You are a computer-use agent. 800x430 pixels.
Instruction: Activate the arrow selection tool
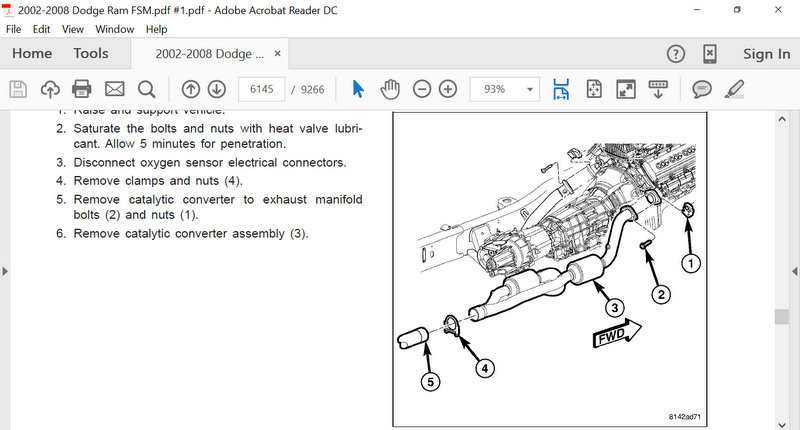coord(359,89)
